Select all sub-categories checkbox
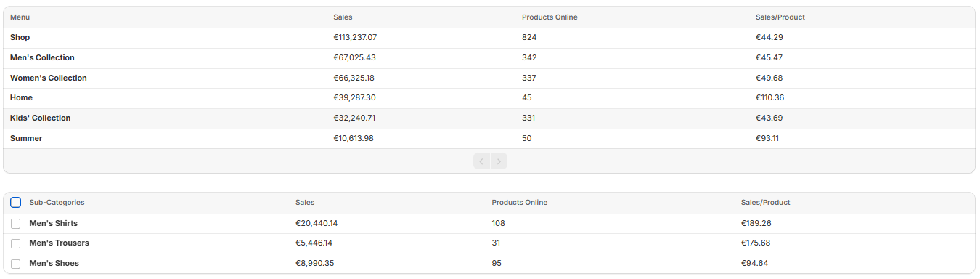The image size is (980, 279). (x=16, y=203)
